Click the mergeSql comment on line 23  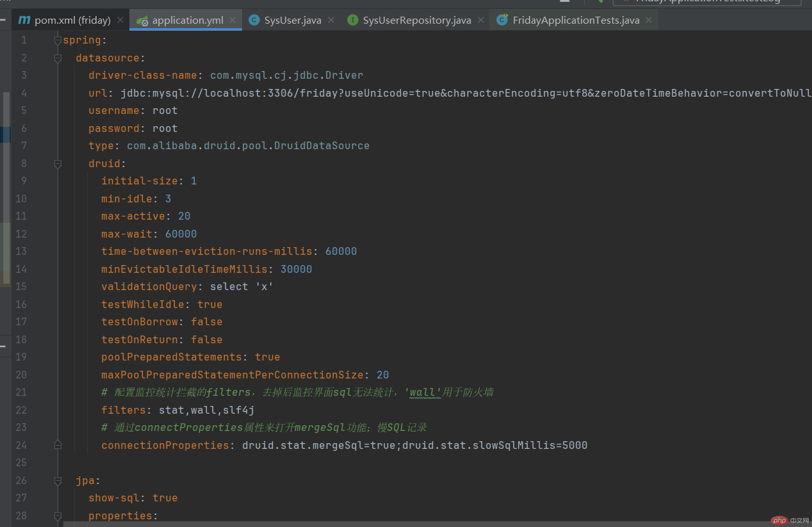pyautogui.click(x=264, y=428)
